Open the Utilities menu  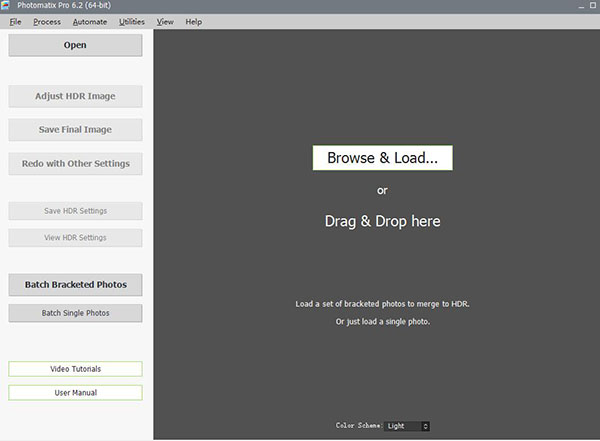(132, 22)
